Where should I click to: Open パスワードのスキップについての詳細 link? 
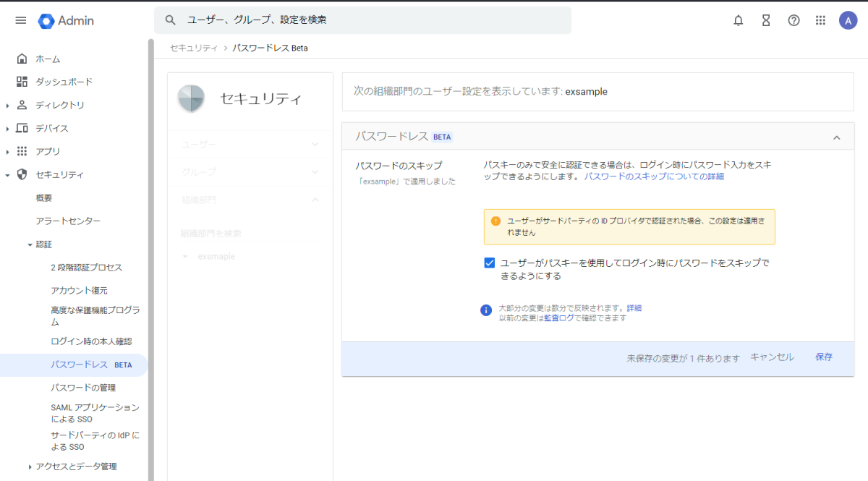click(654, 176)
